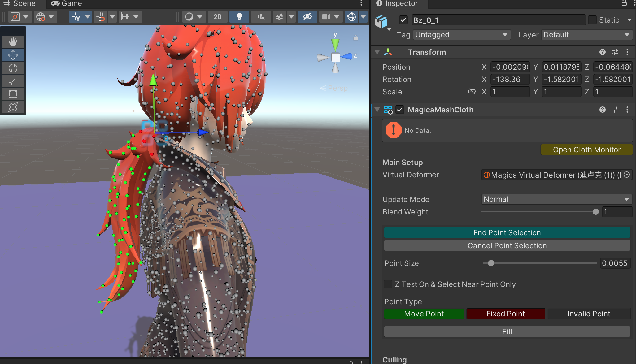The width and height of the screenshot is (636, 364).
Task: Click End Point Selection button
Action: pos(507,233)
